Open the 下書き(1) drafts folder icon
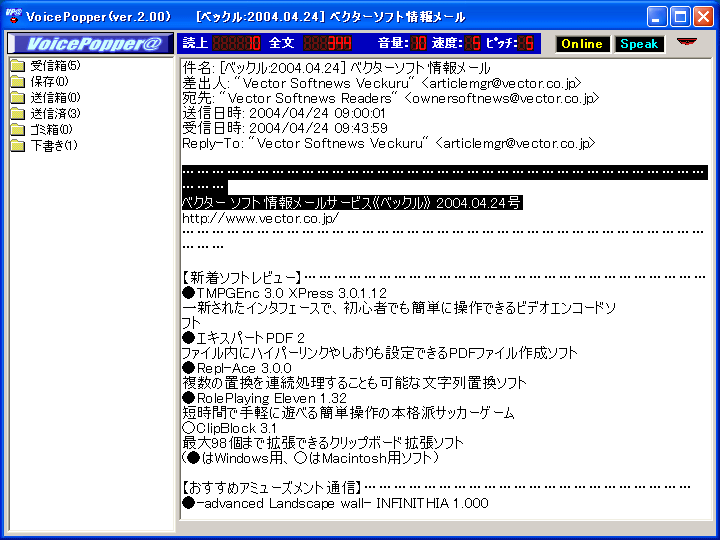 tap(18, 146)
